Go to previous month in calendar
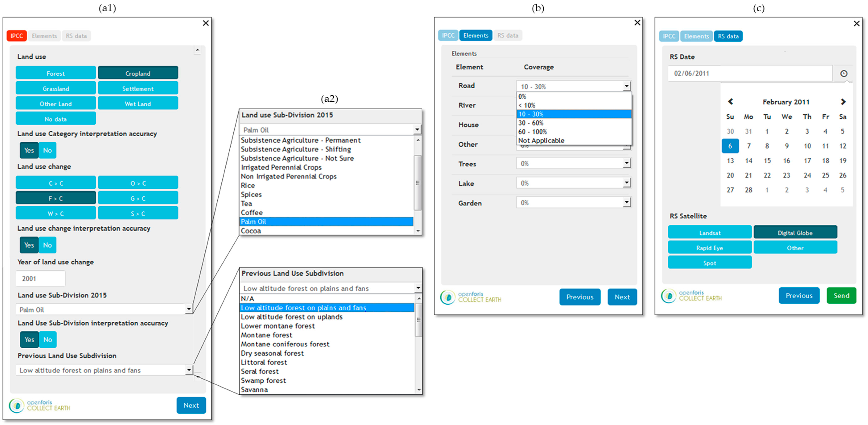Image resolution: width=868 pixels, height=425 pixels. (x=730, y=101)
